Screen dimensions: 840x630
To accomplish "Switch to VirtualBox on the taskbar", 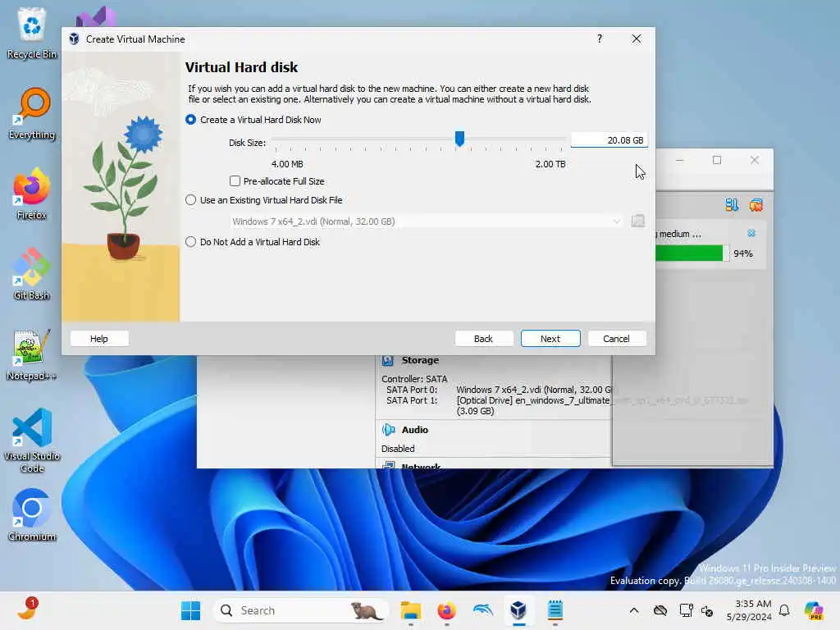I will (518, 610).
